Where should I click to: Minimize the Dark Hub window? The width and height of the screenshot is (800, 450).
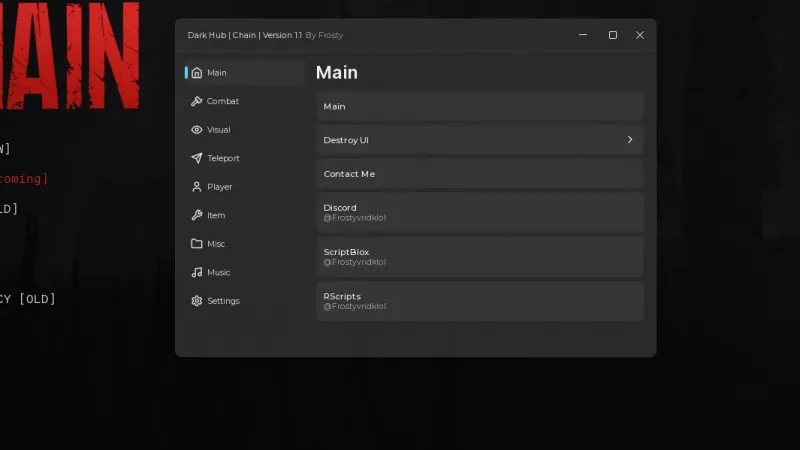click(x=583, y=35)
